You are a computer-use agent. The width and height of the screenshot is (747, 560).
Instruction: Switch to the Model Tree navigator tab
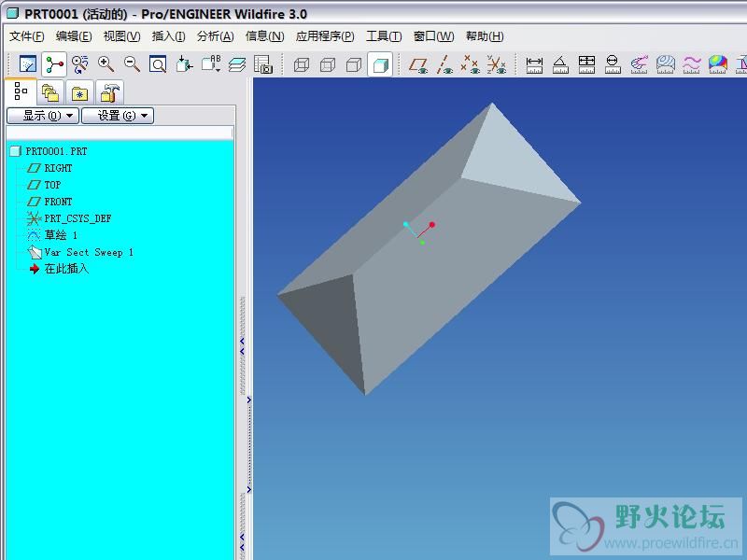point(21,91)
